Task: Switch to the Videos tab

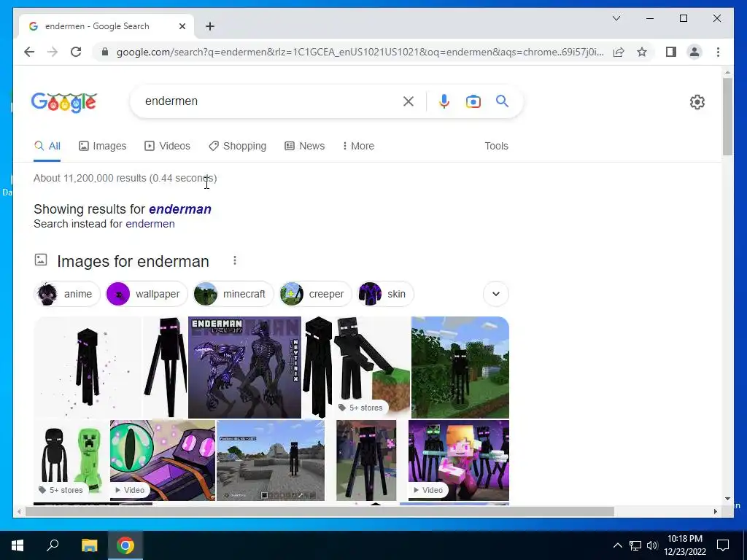Action: pos(167,146)
